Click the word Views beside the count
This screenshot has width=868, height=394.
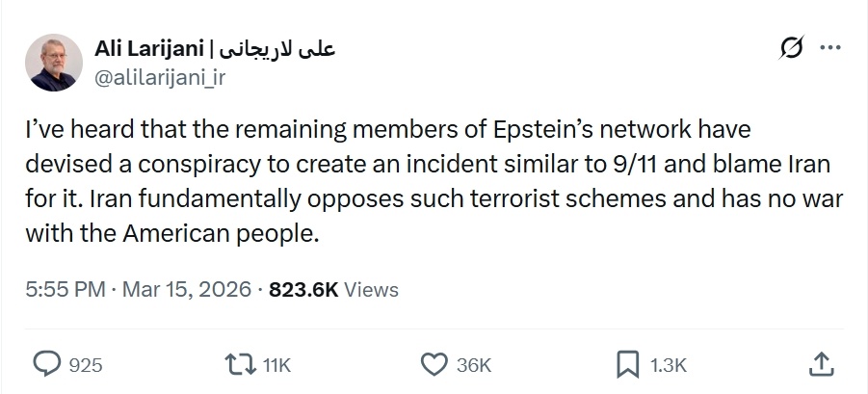(371, 289)
